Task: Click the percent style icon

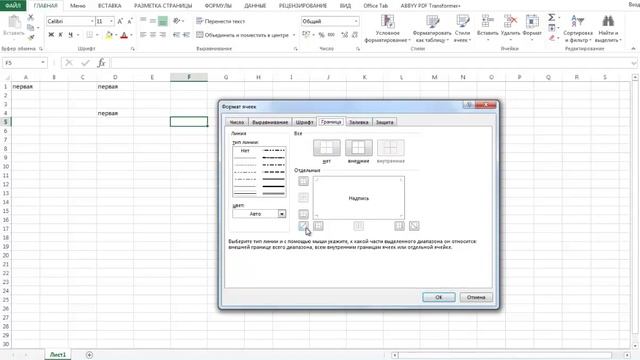Action: [321, 35]
